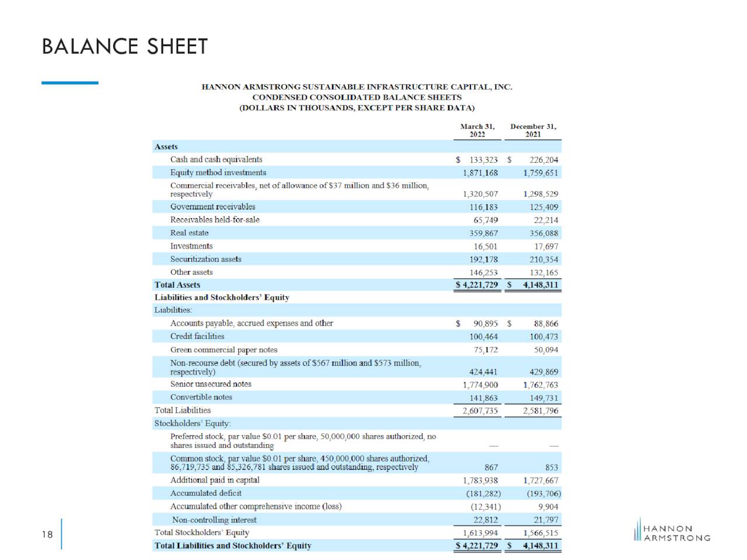The image size is (747, 560).
Task: Click the Assets section heading
Action: tap(166, 147)
